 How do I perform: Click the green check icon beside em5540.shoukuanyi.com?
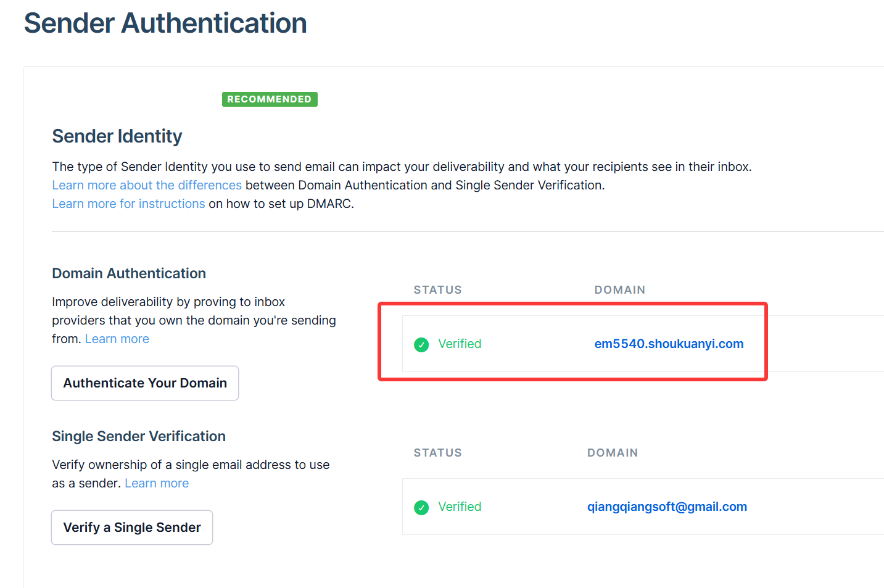pyautogui.click(x=421, y=344)
